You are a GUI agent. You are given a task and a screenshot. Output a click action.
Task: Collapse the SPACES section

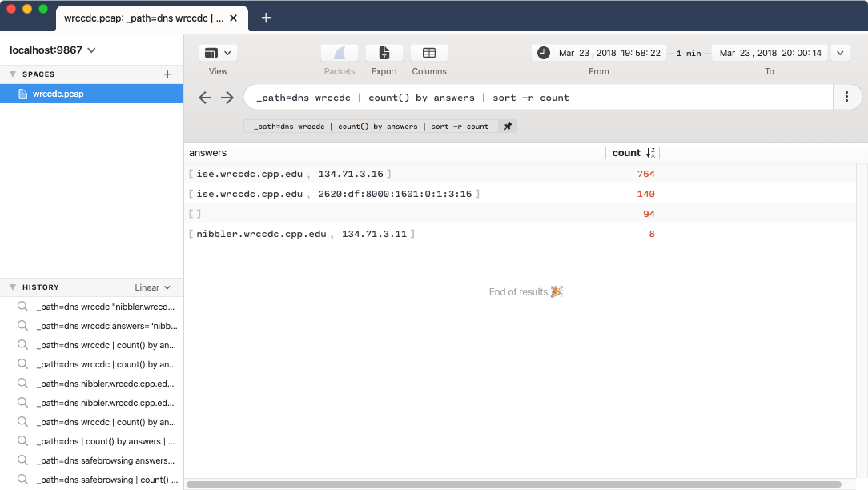tap(11, 74)
